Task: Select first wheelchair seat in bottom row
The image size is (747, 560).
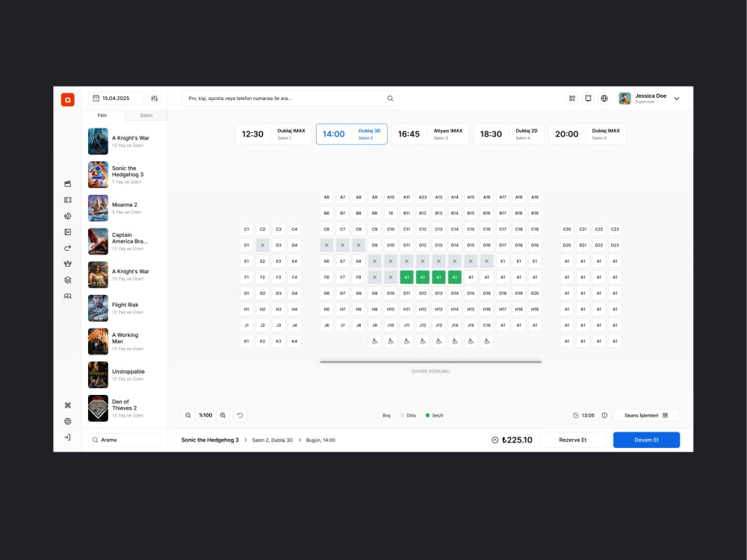Action: [x=374, y=341]
